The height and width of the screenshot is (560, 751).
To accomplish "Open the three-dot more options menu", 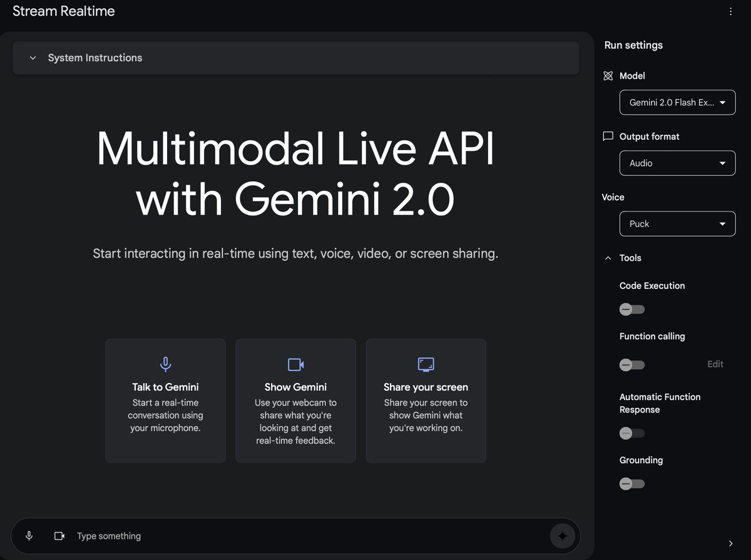I will pos(730,11).
